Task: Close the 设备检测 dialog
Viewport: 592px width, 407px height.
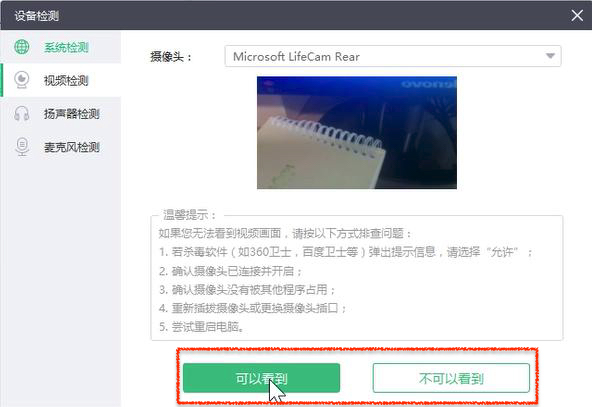Action: 577,16
